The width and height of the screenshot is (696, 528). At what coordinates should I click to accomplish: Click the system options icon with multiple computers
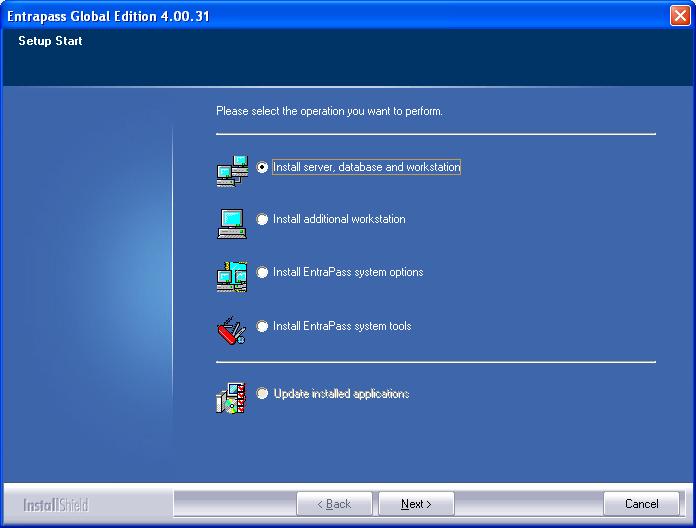232,276
